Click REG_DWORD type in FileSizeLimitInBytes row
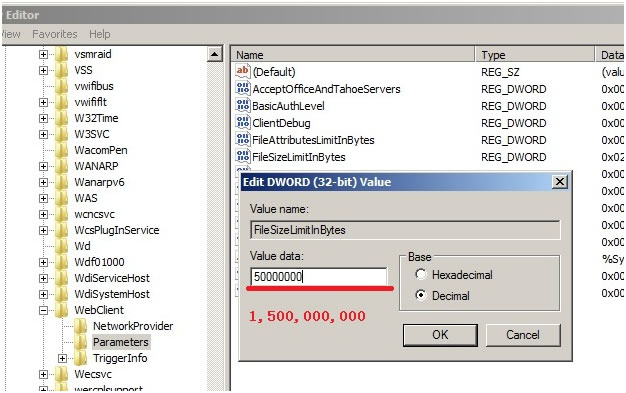Viewport: 626px width, 393px height. (513, 157)
